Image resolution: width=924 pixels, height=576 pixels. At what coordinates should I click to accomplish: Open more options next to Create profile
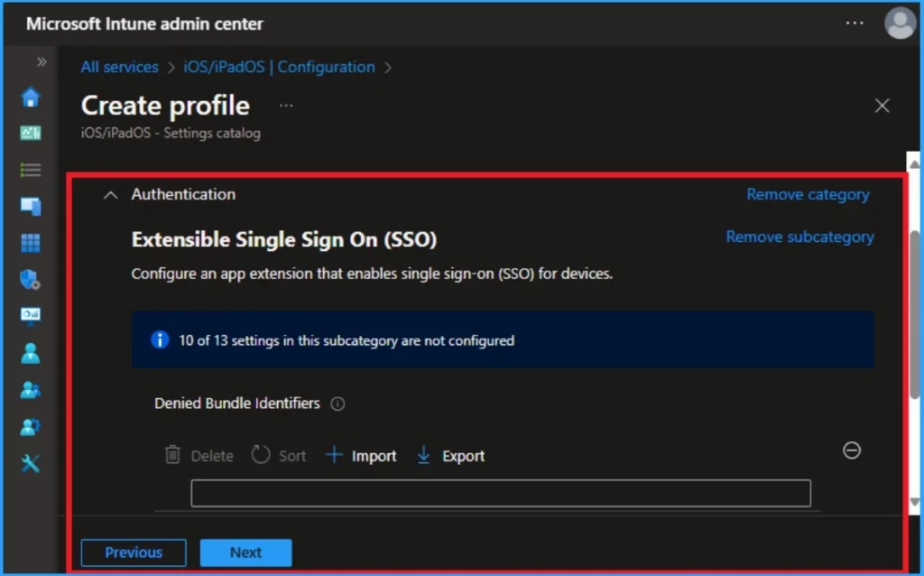pos(286,106)
